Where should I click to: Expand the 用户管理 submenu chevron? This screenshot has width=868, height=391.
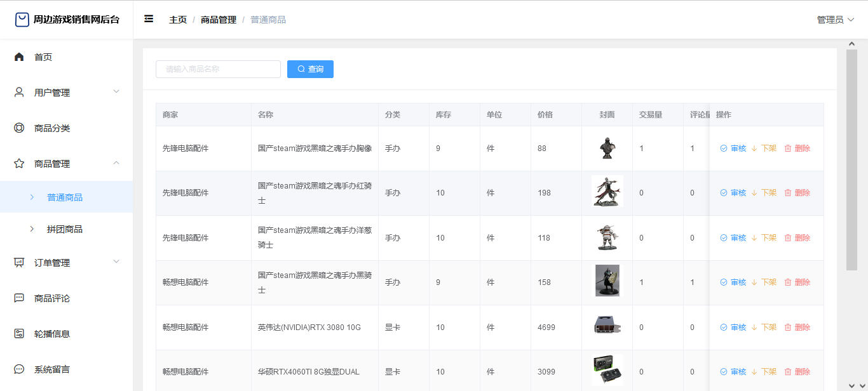(x=116, y=92)
